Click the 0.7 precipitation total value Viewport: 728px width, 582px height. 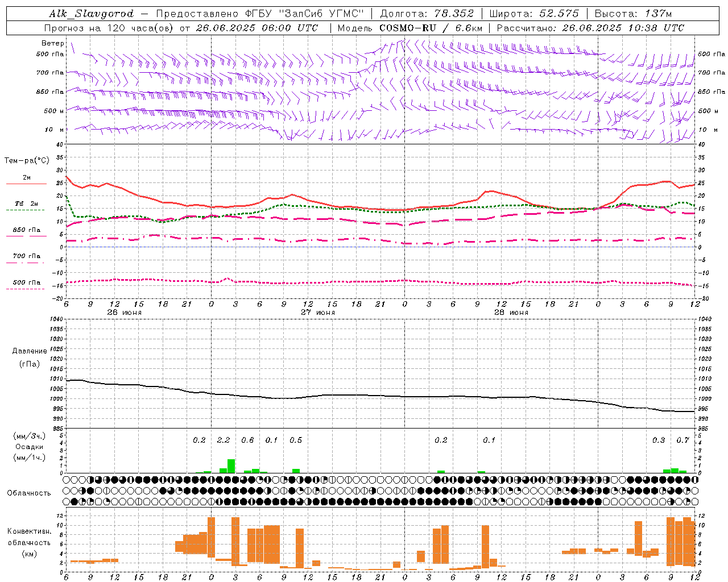(682, 440)
